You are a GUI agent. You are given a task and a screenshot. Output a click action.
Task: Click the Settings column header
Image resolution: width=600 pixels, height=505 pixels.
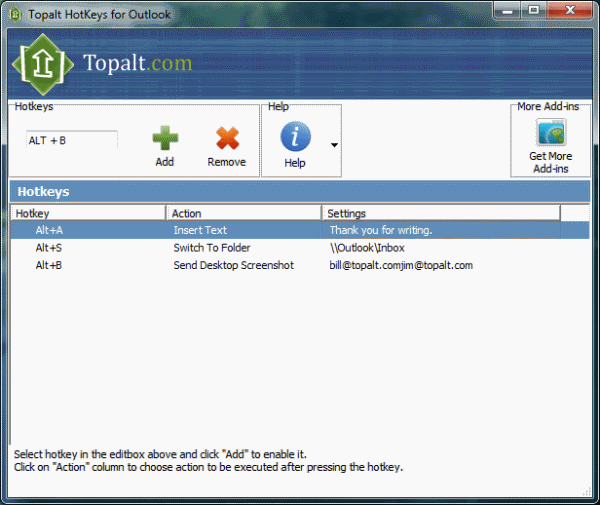pos(441,213)
